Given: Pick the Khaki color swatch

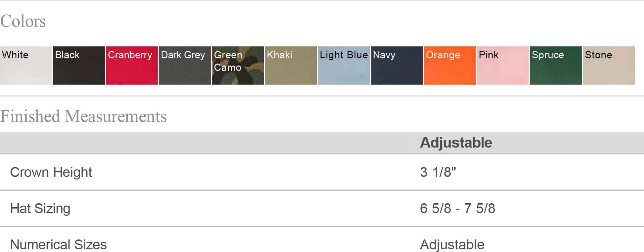Looking at the screenshot, I should coord(291,66).
